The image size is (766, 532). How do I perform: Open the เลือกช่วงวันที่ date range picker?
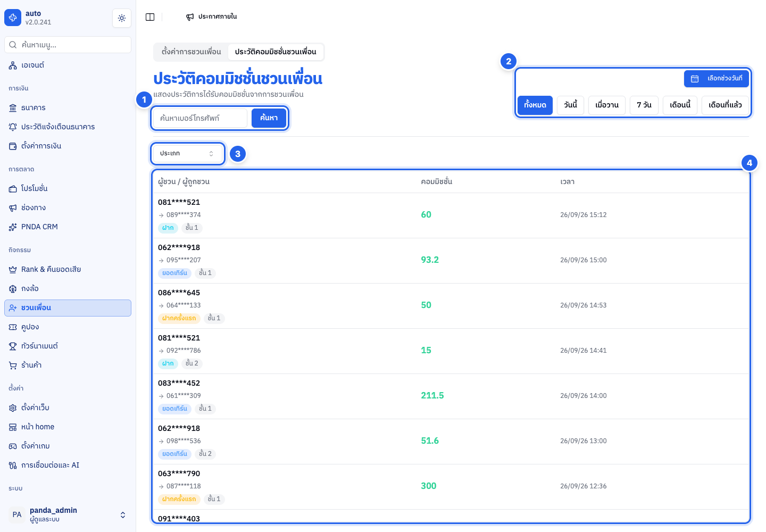pos(717,79)
